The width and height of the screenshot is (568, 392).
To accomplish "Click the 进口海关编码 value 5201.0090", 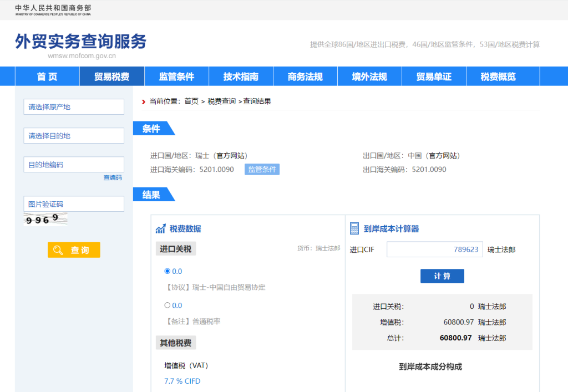I will click(x=217, y=170).
